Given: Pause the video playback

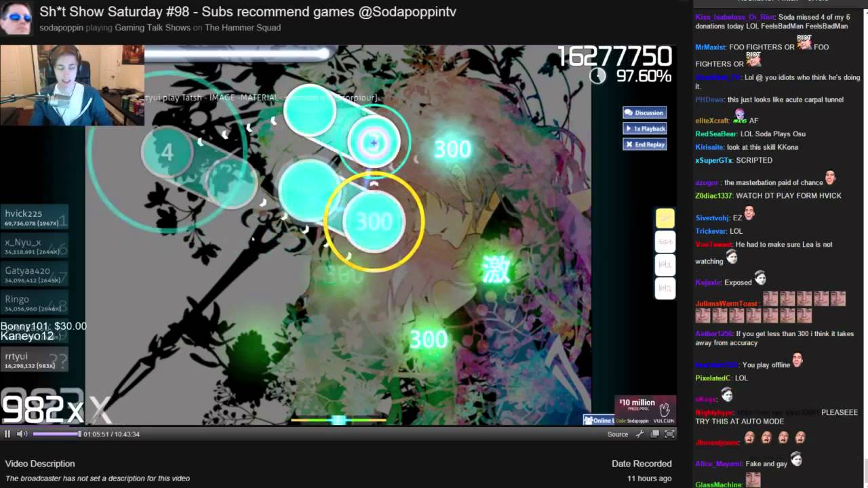Looking at the screenshot, I should click(7, 434).
